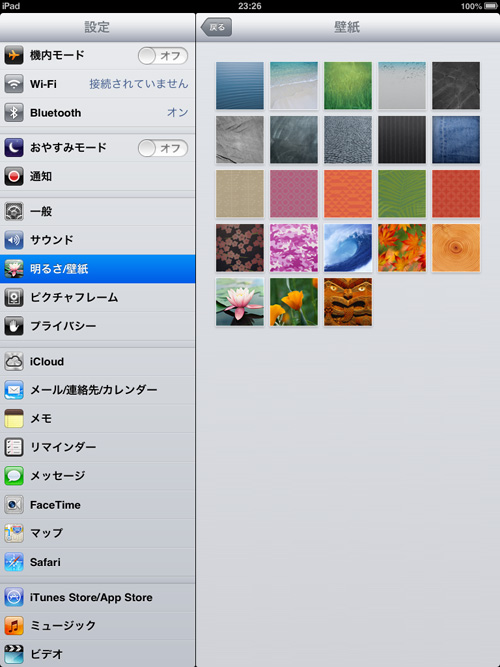Select the Sound settings row (サウンド)

click(x=97, y=240)
